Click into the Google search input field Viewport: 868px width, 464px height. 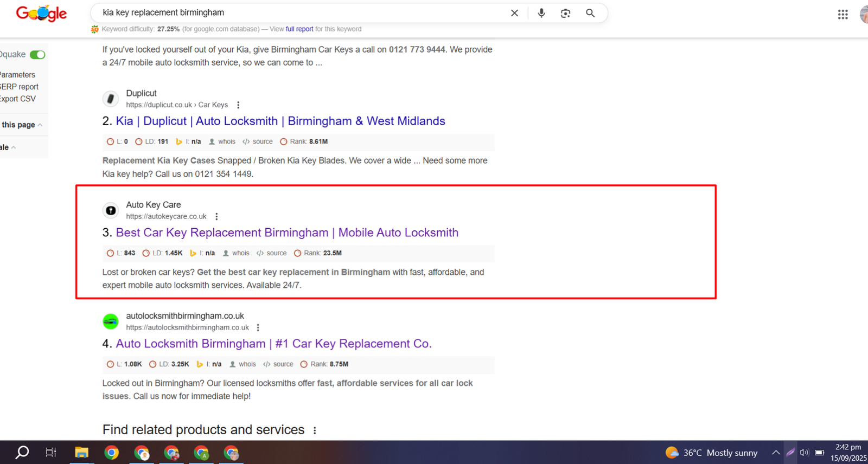pos(298,13)
